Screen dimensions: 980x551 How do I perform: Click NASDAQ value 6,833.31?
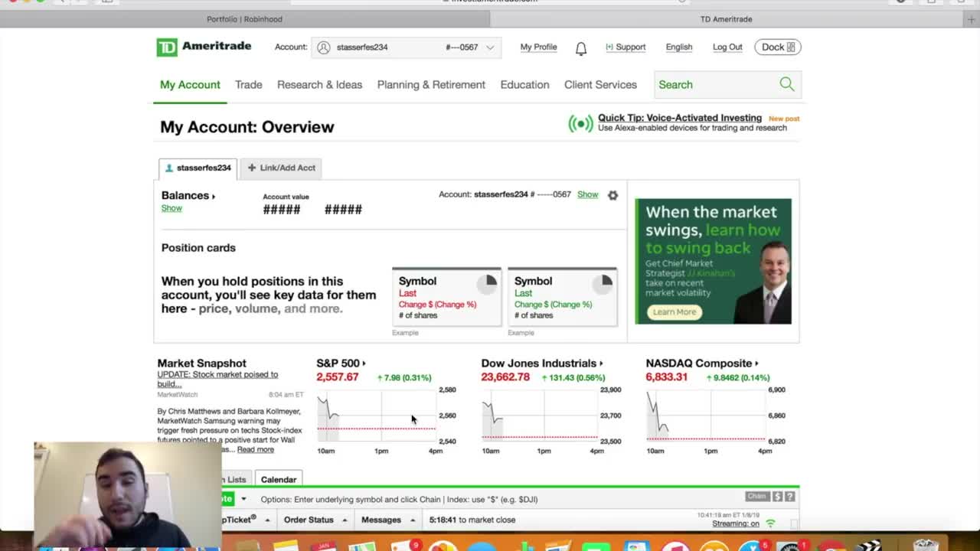(667, 377)
